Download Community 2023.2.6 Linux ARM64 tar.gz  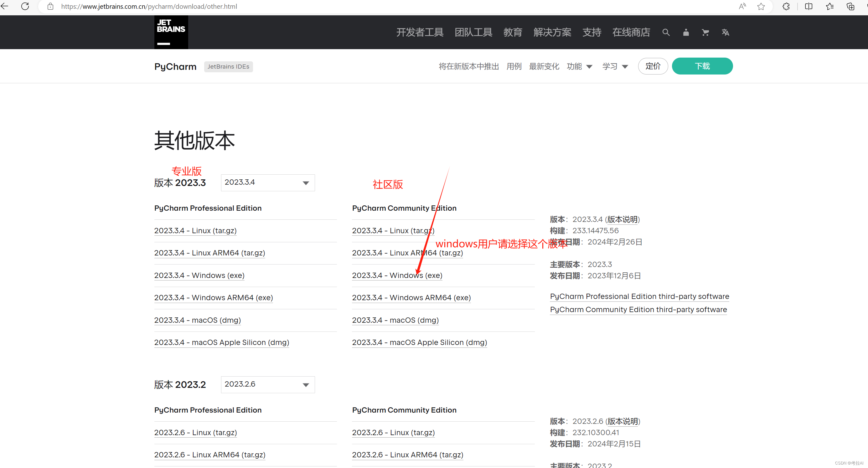coord(408,455)
